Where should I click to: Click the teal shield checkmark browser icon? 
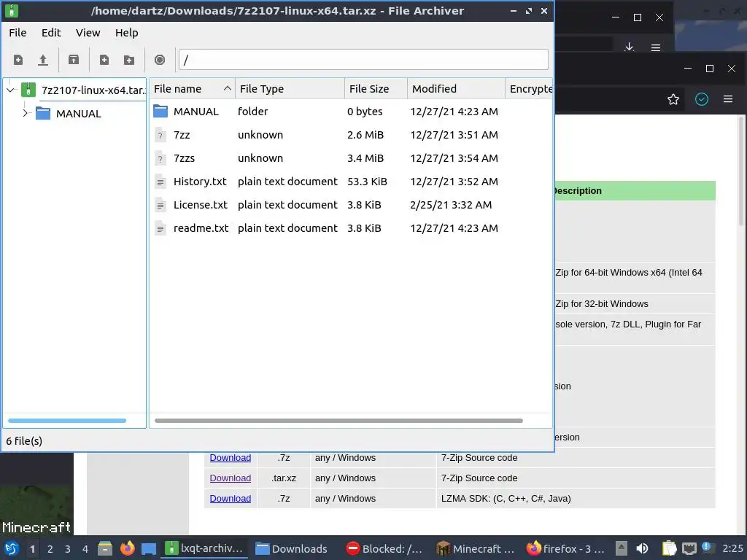pos(702,99)
